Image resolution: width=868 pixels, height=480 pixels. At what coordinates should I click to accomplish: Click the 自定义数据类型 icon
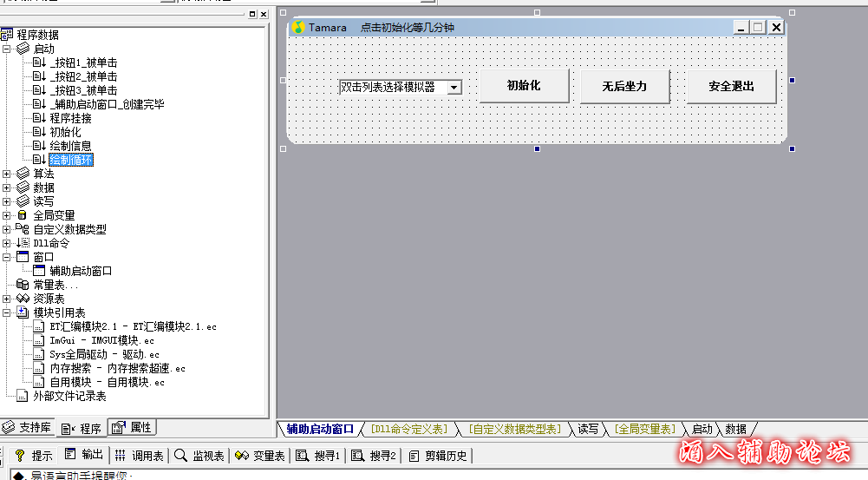[23, 228]
